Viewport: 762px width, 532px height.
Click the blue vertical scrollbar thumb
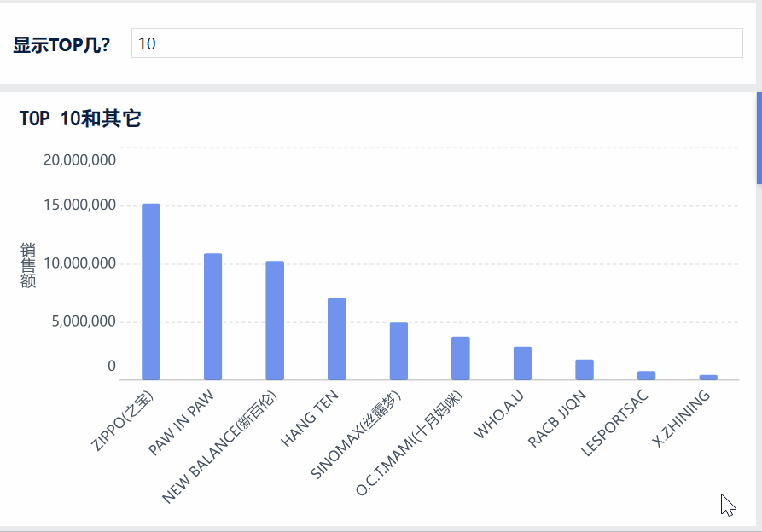point(759,138)
